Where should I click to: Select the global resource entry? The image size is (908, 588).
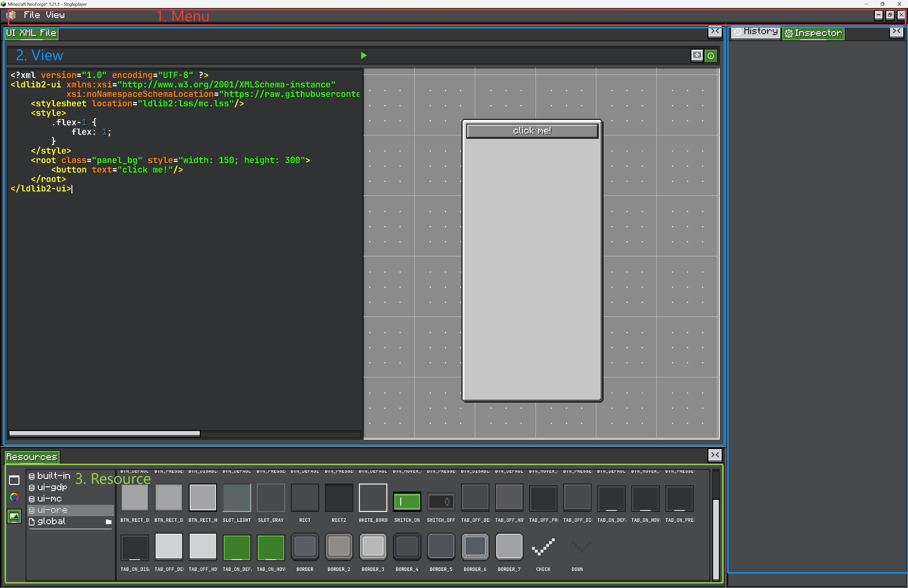click(70, 521)
